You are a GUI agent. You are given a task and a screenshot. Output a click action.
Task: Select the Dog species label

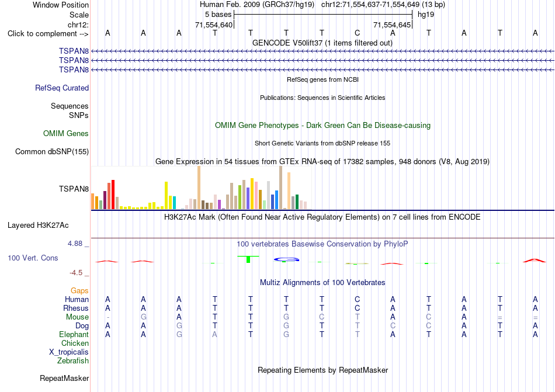82,325
